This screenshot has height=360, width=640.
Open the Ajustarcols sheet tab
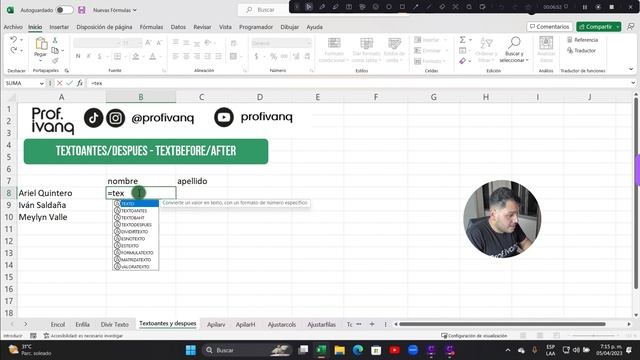(282, 324)
